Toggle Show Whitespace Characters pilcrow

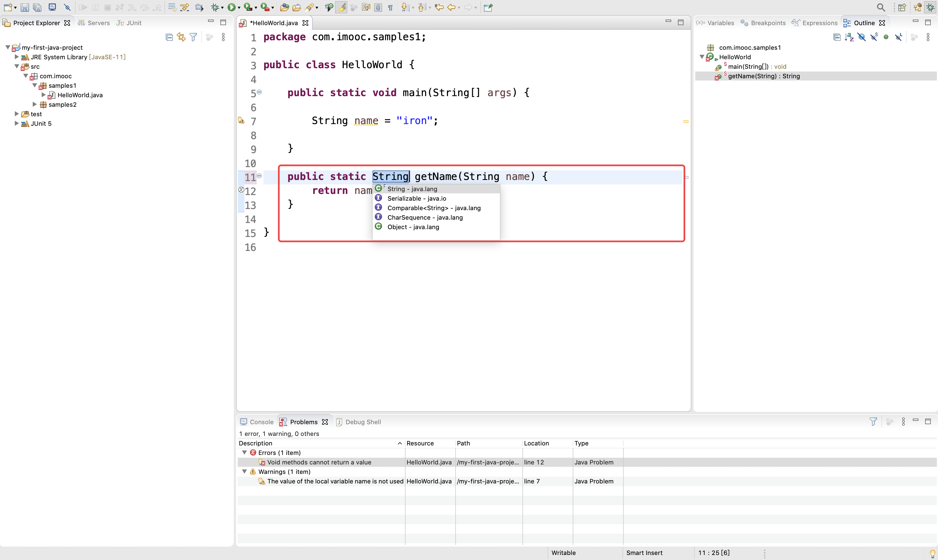point(390,7)
